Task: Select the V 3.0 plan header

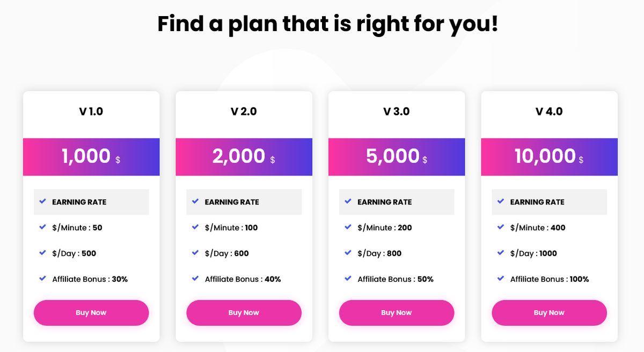Action: pyautogui.click(x=397, y=112)
